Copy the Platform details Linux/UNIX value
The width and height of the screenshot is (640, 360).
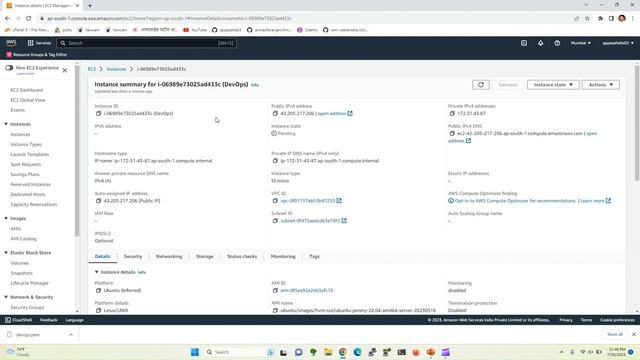(x=98, y=311)
